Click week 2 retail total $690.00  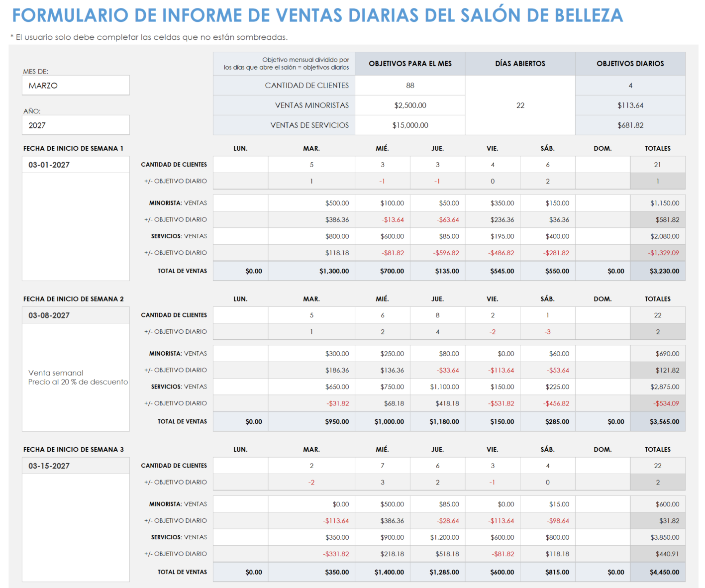coord(658,354)
